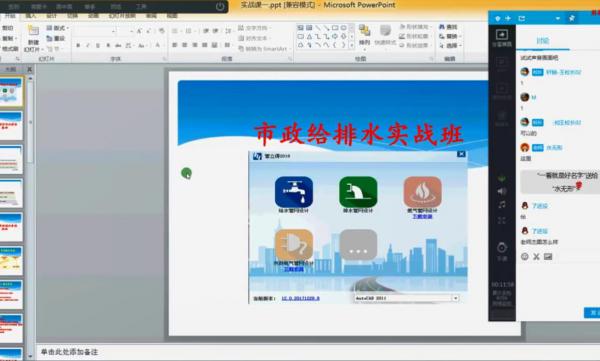Open the emoji picker in chat
This screenshot has width=600, height=361.
(525, 256)
